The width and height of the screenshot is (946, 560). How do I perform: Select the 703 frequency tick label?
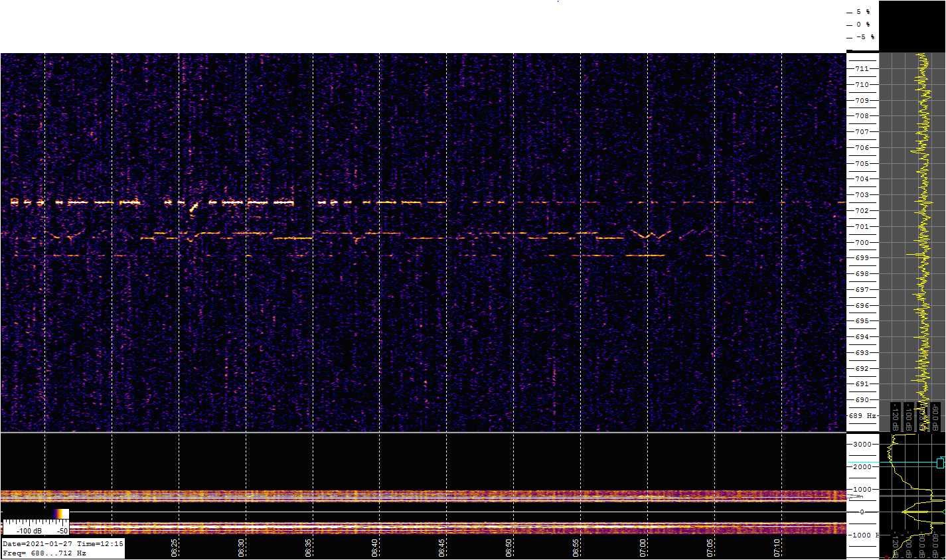[862, 195]
